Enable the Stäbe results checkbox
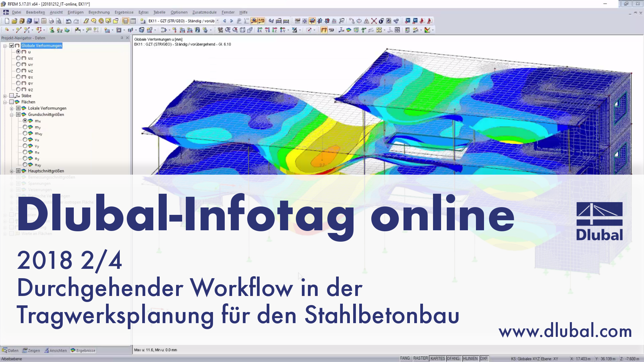 tap(12, 96)
